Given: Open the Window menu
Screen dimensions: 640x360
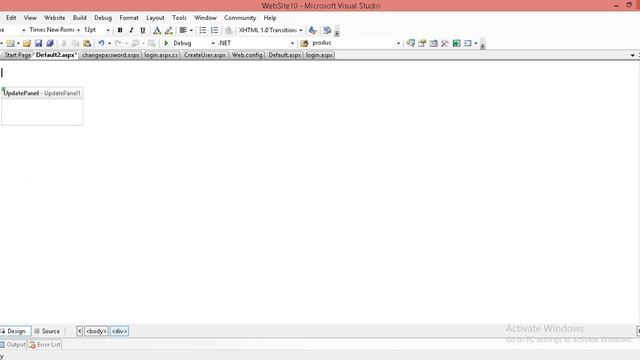Looking at the screenshot, I should point(205,18).
